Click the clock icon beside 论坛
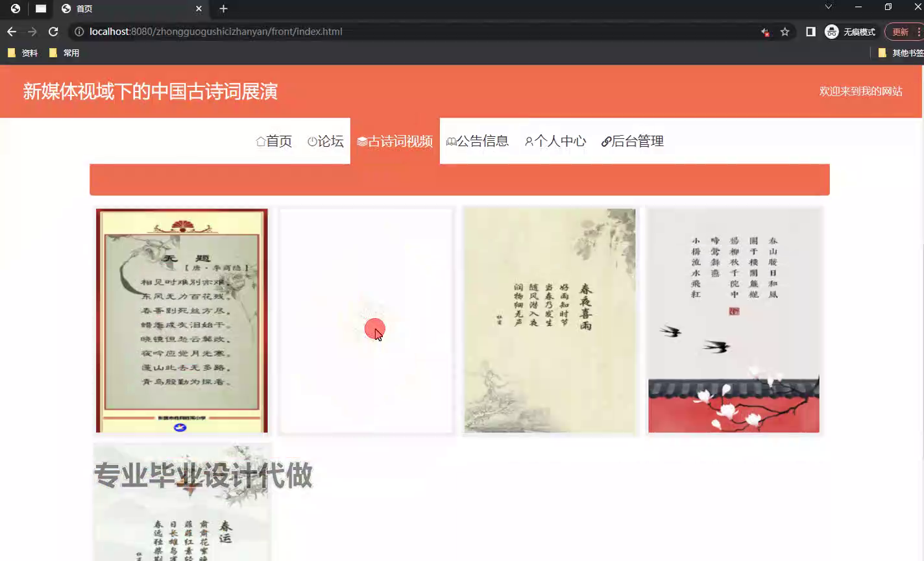This screenshot has height=561, width=924. click(x=312, y=142)
